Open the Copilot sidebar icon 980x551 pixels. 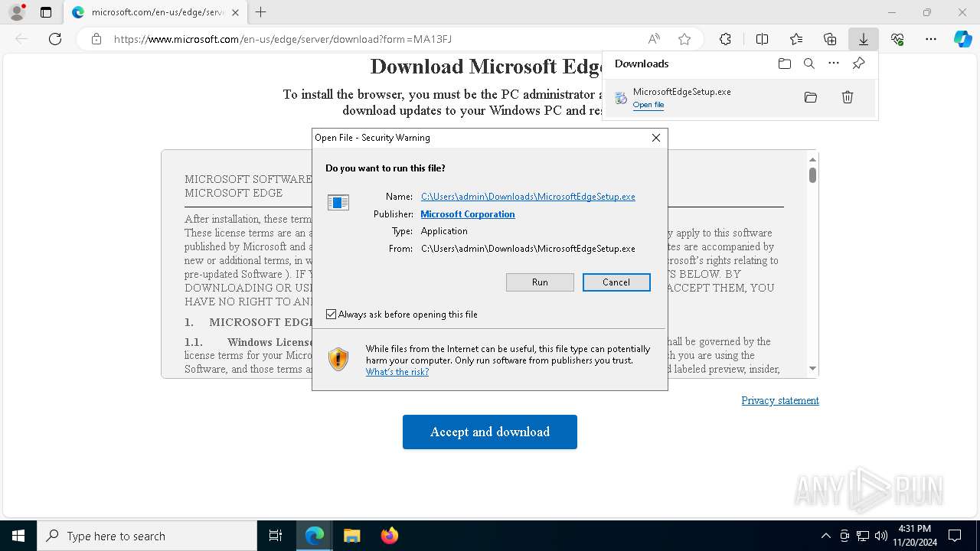[x=962, y=39]
